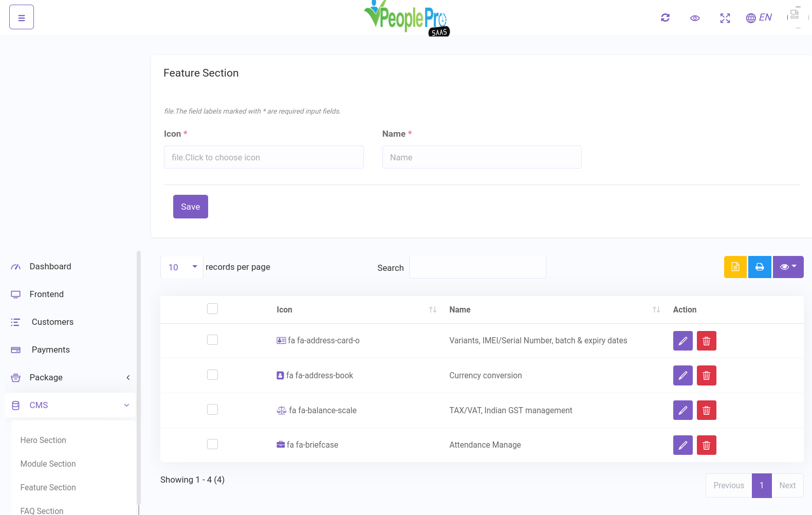Open the column visibility dropdown button
The width and height of the screenshot is (812, 515).
pos(788,267)
